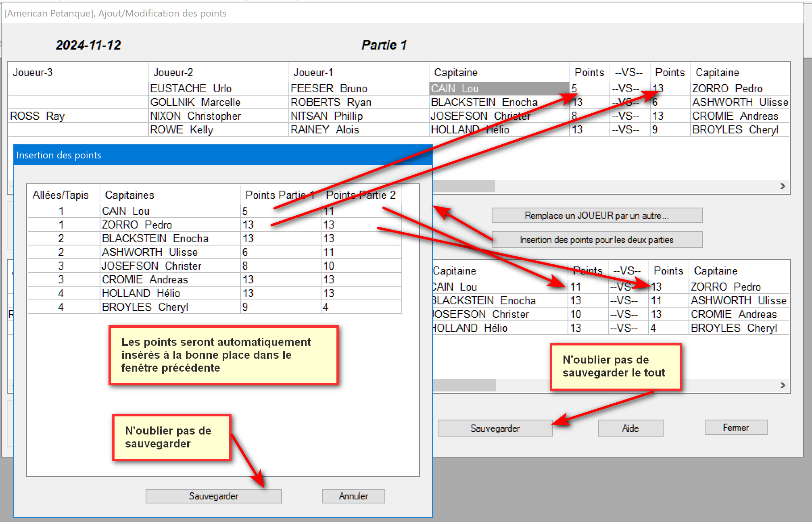This screenshot has width=812, height=522.
Task: Click the Joueur-2 column header
Action: coord(218,73)
